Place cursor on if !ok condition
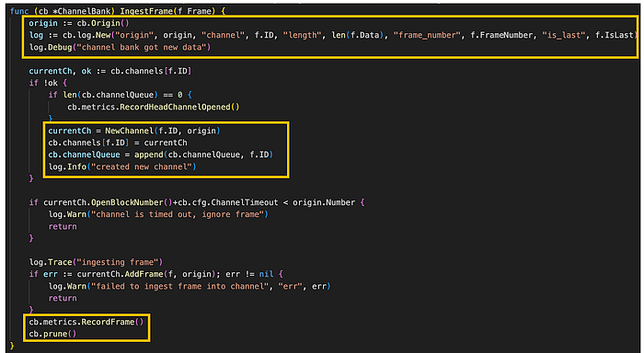This screenshot has height=353, width=644. click(x=48, y=83)
